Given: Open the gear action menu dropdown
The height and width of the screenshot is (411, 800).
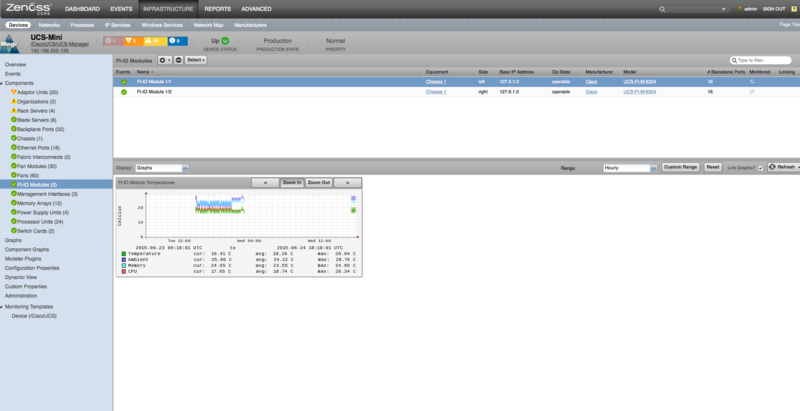Looking at the screenshot, I should click(164, 60).
